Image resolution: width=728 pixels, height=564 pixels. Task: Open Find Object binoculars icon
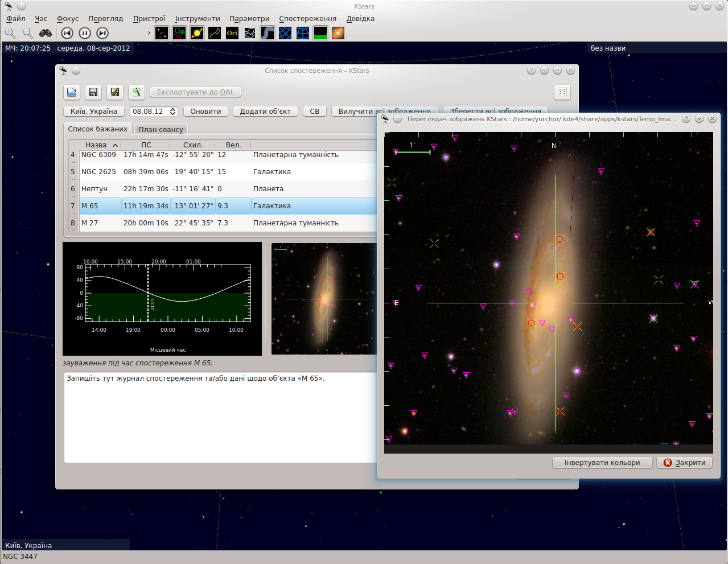46,33
